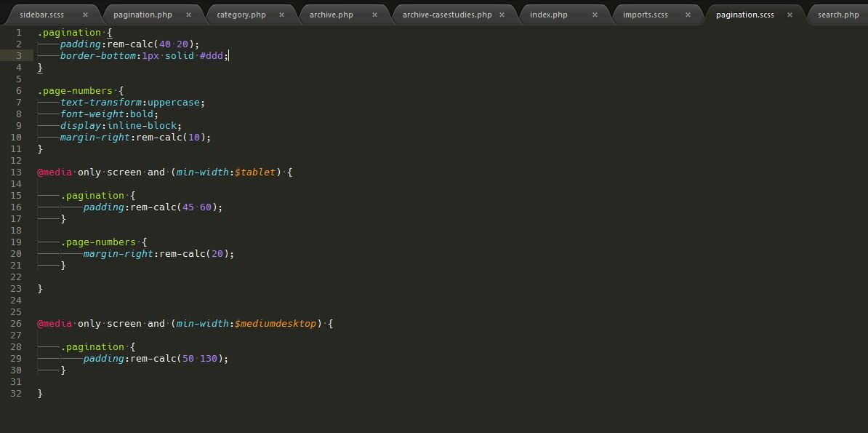Viewport: 868px width, 433px height.
Task: Click the '$mediumdesktop' variable
Action: click(x=275, y=324)
